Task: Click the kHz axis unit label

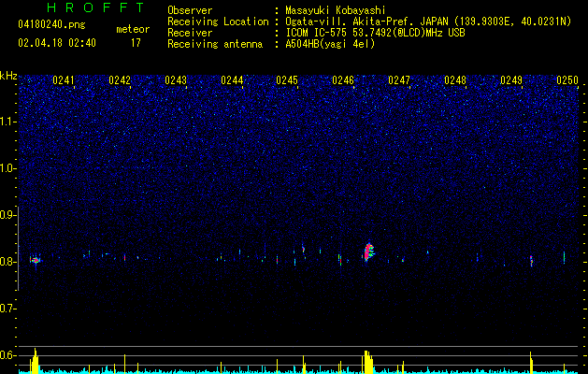Action: point(8,76)
